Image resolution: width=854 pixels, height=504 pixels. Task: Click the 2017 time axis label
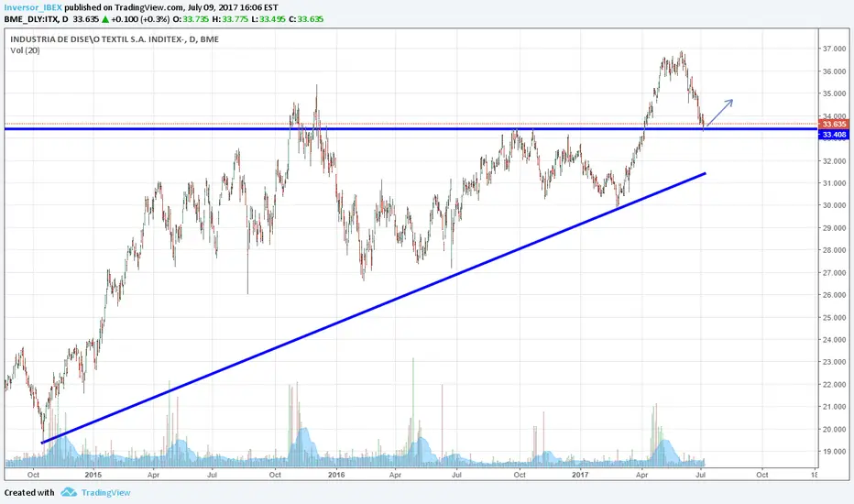[x=581, y=475]
